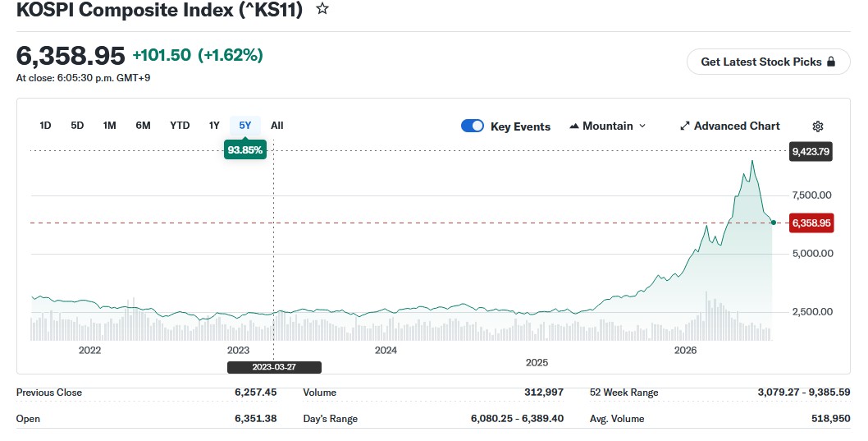Click the 6,080.25 - 6,389.40 day range value
This screenshot has height=441, width=868.
click(518, 419)
